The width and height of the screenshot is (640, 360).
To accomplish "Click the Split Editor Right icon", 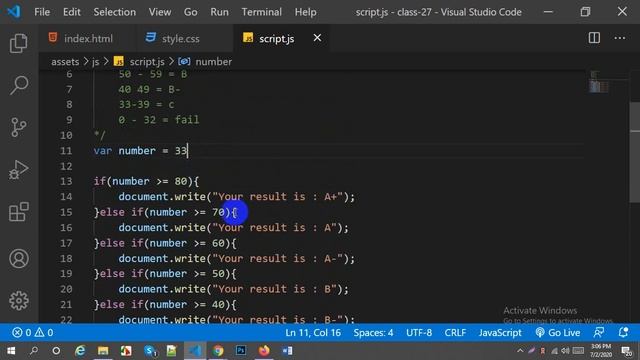I will (594, 38).
